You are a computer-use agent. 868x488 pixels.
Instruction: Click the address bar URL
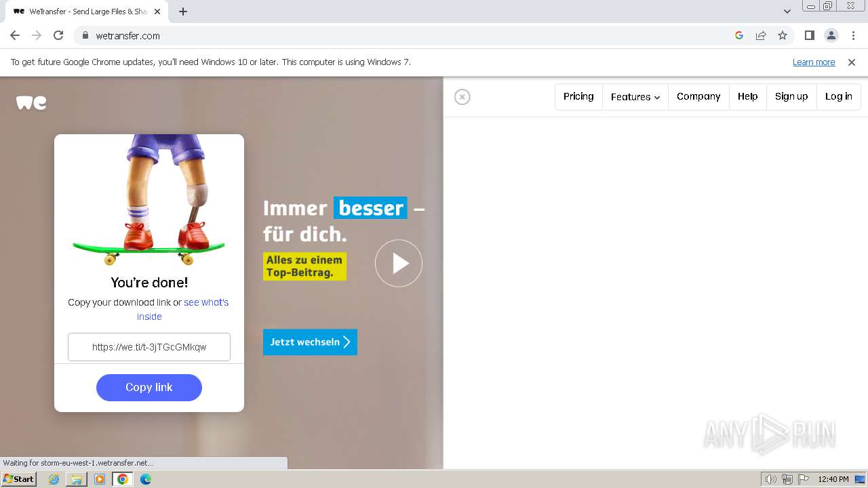128,36
